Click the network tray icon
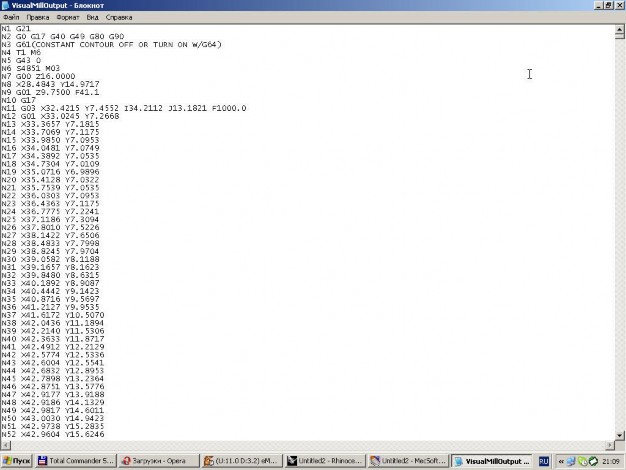 [x=571, y=461]
